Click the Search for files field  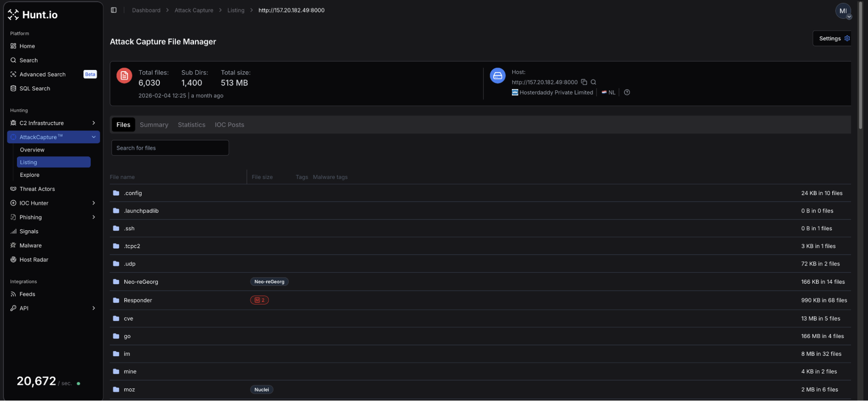[170, 148]
